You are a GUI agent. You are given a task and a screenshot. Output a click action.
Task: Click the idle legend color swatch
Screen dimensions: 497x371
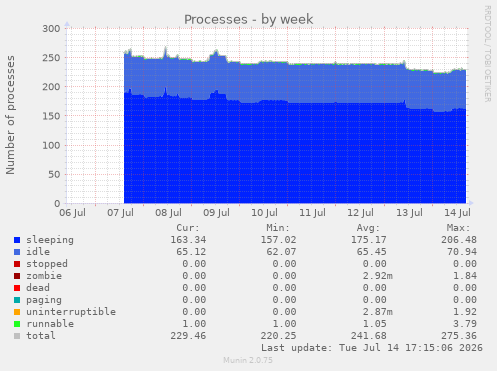tap(17, 252)
